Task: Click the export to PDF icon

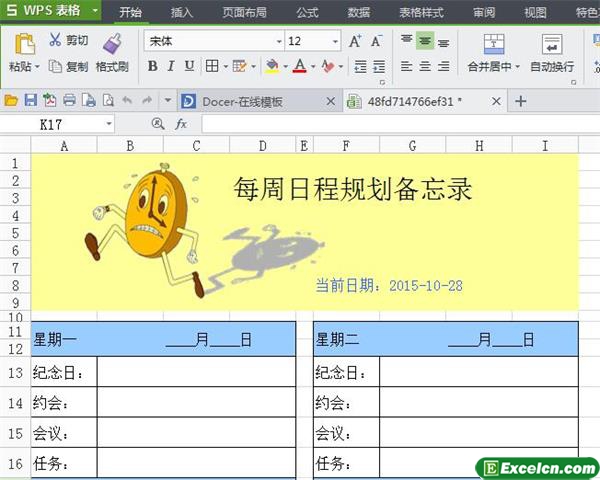Action: tap(50, 101)
